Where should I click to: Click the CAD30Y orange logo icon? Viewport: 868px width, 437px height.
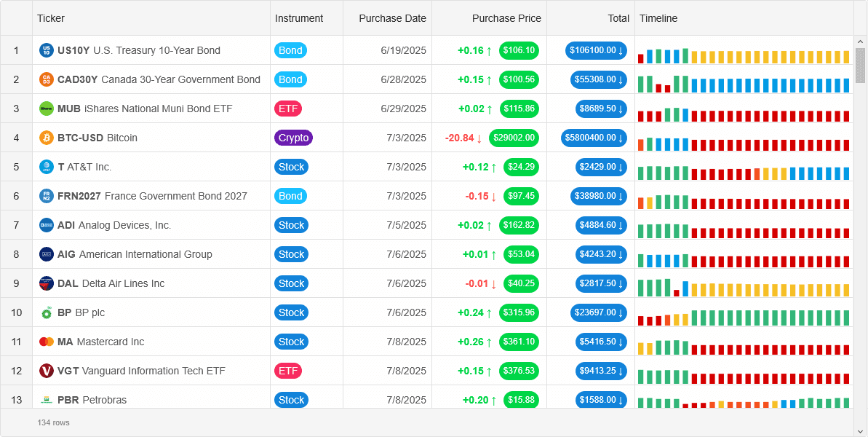pyautogui.click(x=47, y=79)
